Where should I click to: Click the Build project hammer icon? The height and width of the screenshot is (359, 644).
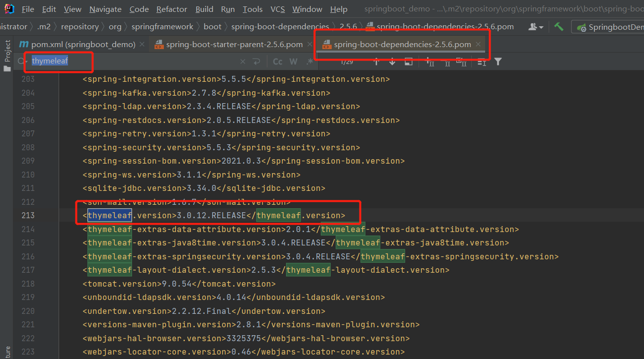click(x=559, y=27)
